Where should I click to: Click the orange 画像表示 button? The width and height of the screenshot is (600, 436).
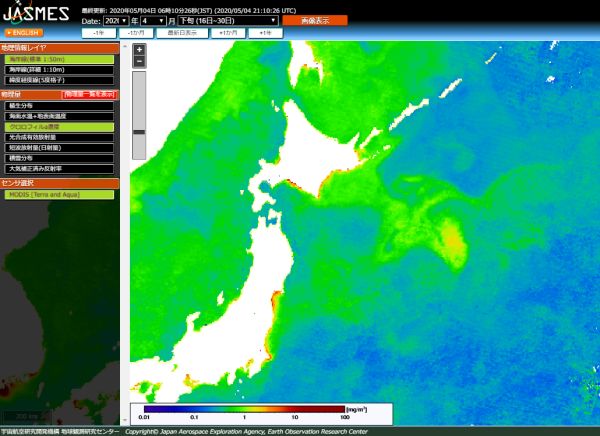[315, 21]
